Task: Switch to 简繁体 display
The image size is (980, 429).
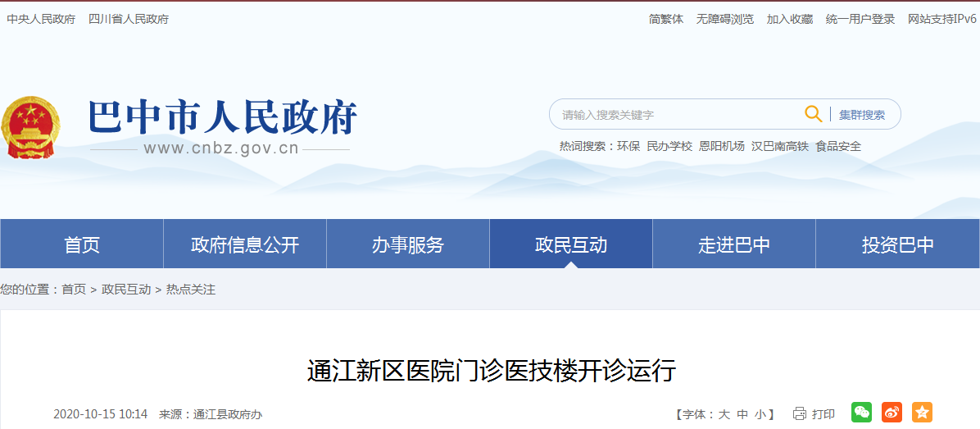Action: coord(666,19)
